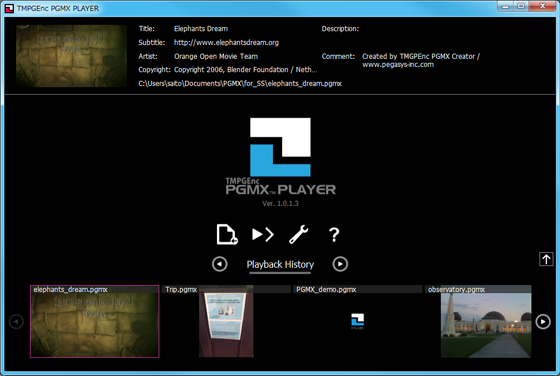Open help with the question mark icon
The image size is (560, 376).
point(334,235)
